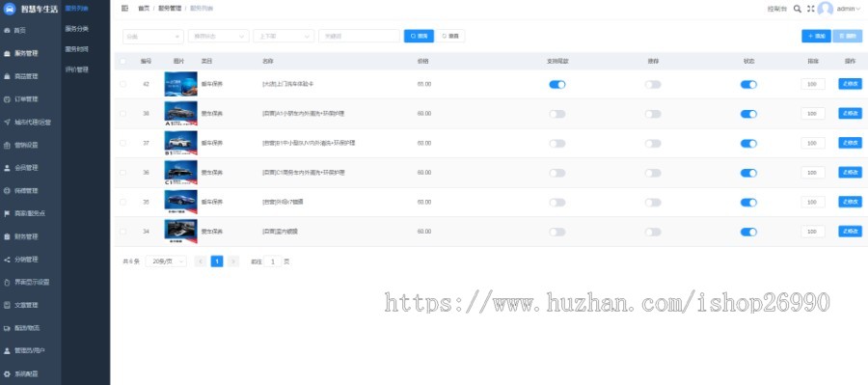Switch off the 状态 toggle for item 34
This screenshot has width=868, height=385.
(748, 233)
